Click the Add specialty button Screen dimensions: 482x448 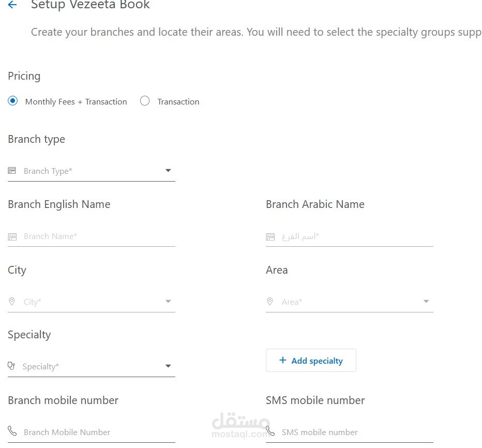click(311, 361)
